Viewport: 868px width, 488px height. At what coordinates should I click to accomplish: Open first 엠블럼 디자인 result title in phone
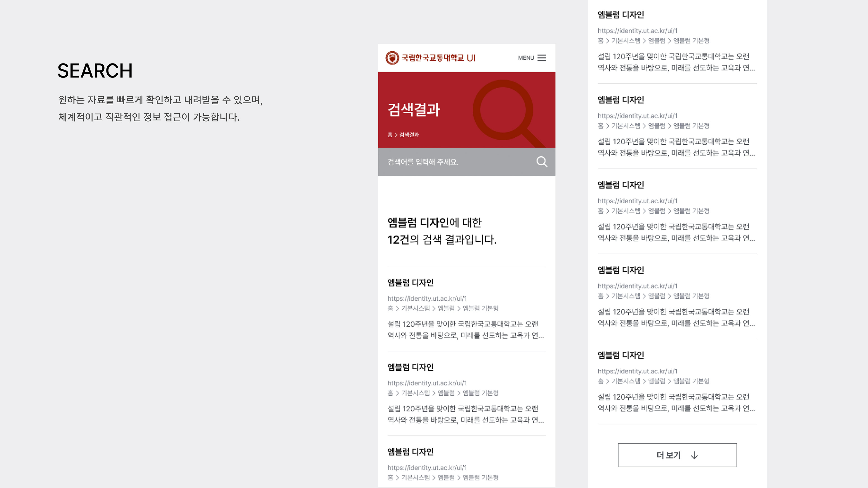[x=410, y=283]
